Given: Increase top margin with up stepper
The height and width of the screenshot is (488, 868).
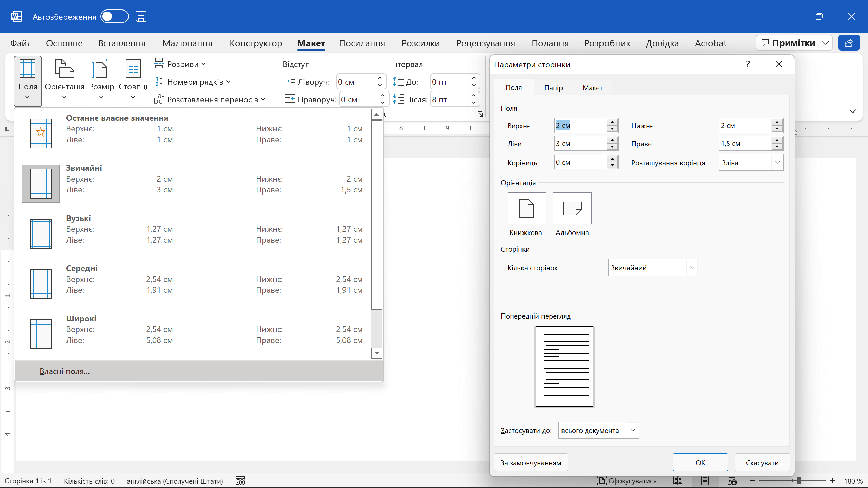Looking at the screenshot, I should coord(612,122).
